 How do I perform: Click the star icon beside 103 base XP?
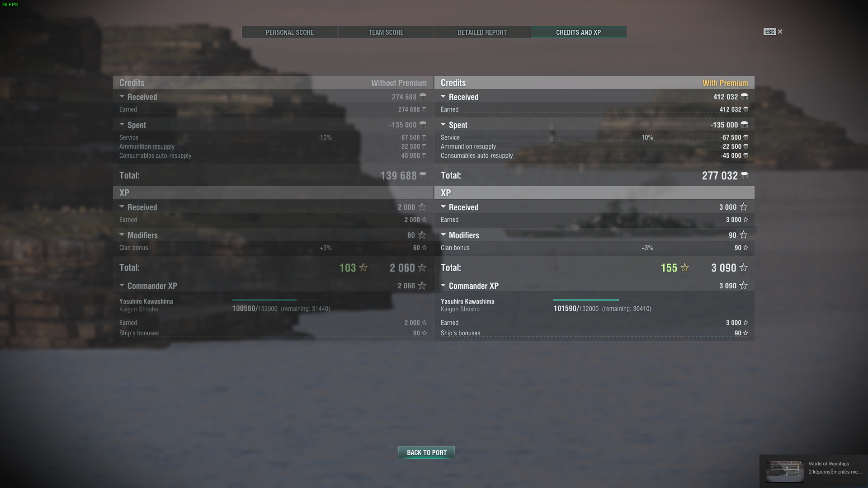coord(363,267)
